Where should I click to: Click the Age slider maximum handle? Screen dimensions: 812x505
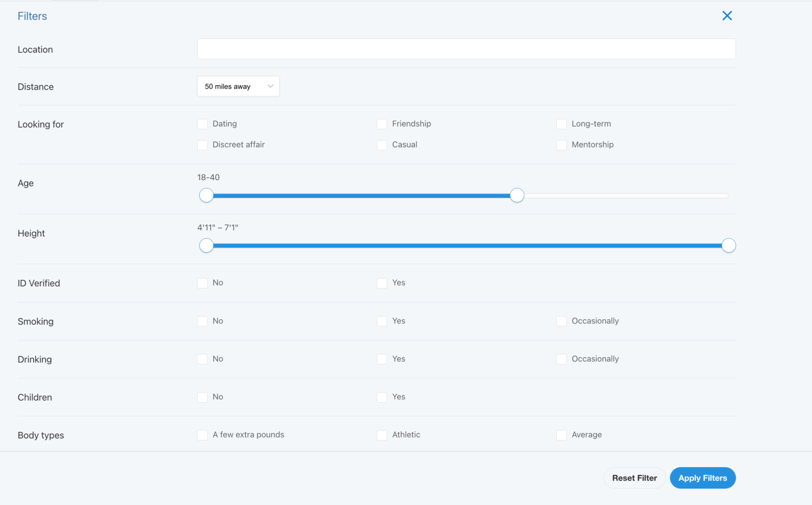(x=516, y=195)
